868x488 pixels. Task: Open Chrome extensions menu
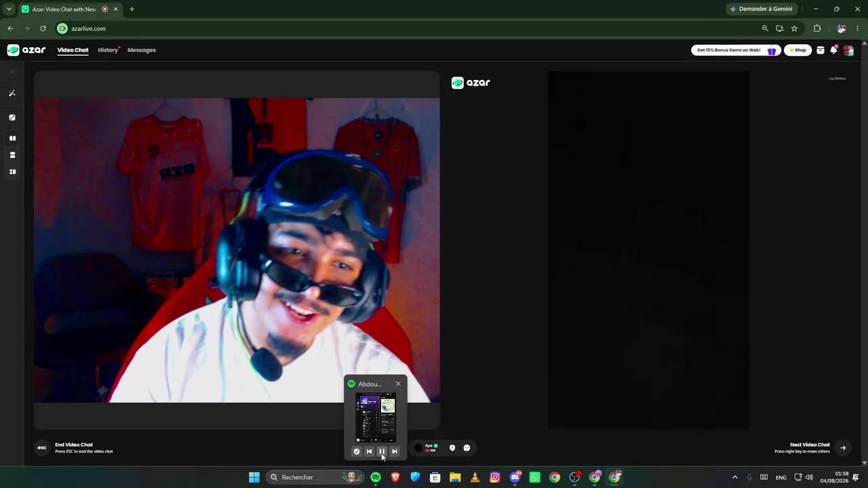click(x=817, y=28)
